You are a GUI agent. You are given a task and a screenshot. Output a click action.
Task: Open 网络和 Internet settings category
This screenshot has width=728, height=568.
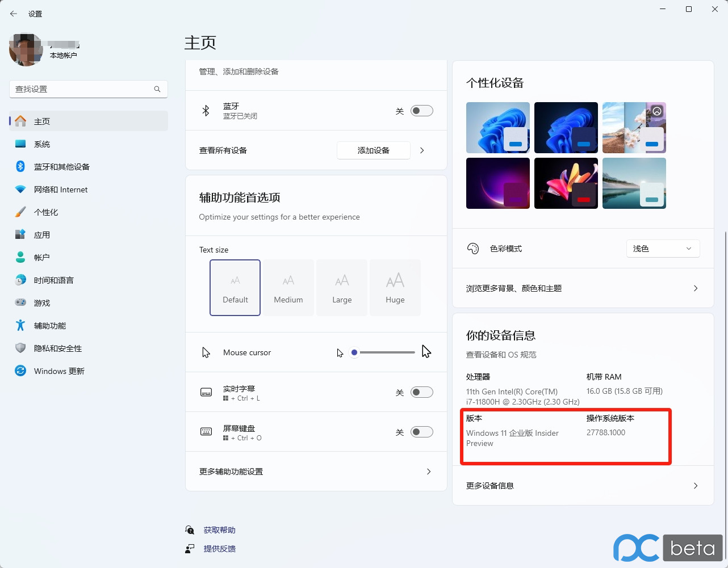(x=89, y=190)
